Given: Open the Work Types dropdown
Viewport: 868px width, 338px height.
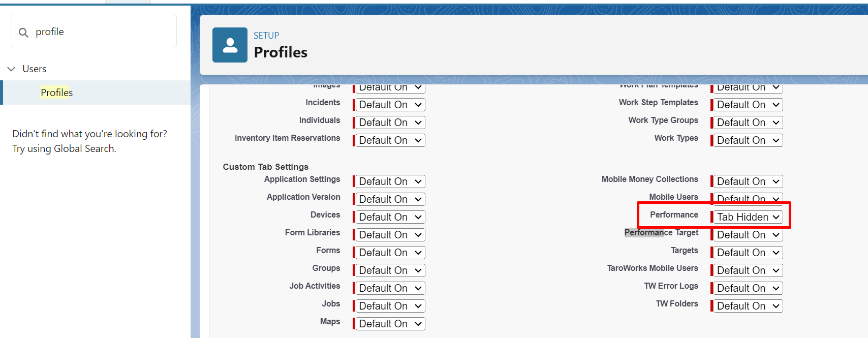Looking at the screenshot, I should (x=748, y=140).
